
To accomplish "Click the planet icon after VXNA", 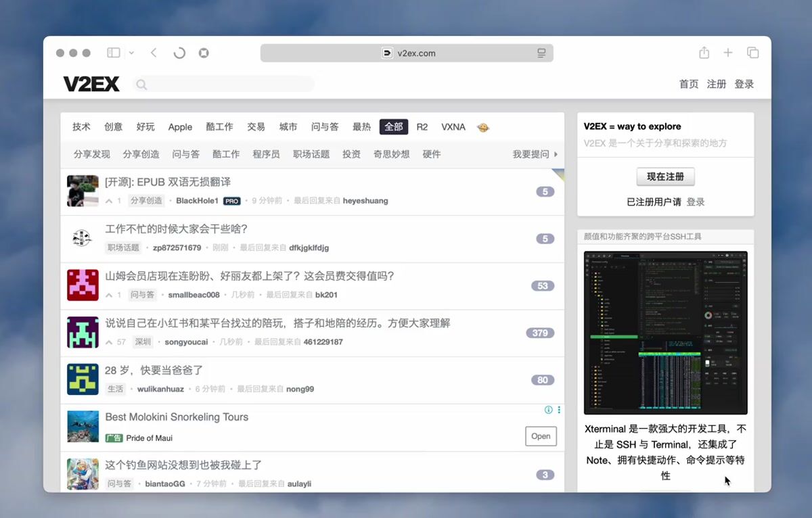I will click(x=483, y=127).
